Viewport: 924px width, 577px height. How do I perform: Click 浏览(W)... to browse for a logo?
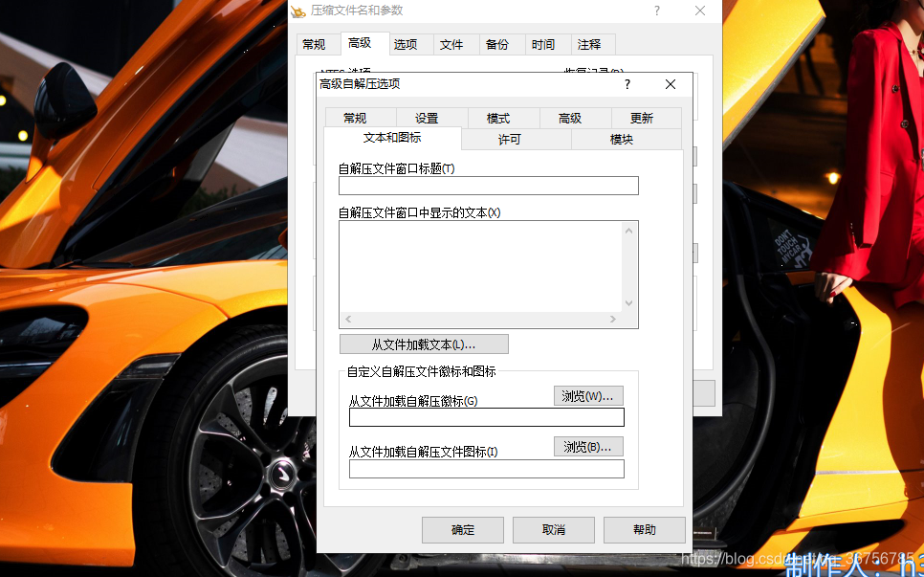click(x=588, y=396)
